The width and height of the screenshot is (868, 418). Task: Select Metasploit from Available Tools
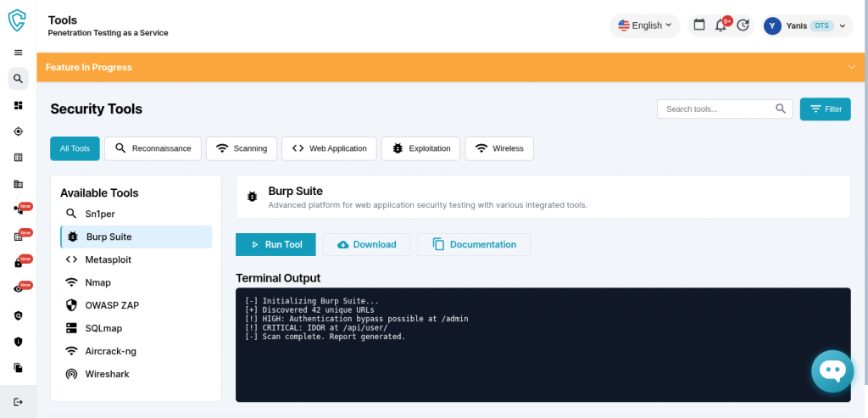108,259
